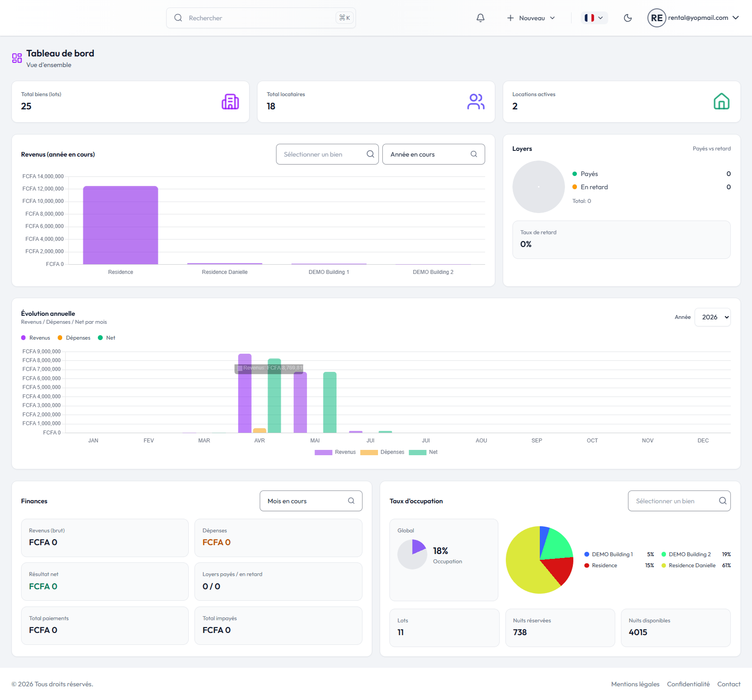752x700 pixels.
Task: Open the notifications bell
Action: 480,18
